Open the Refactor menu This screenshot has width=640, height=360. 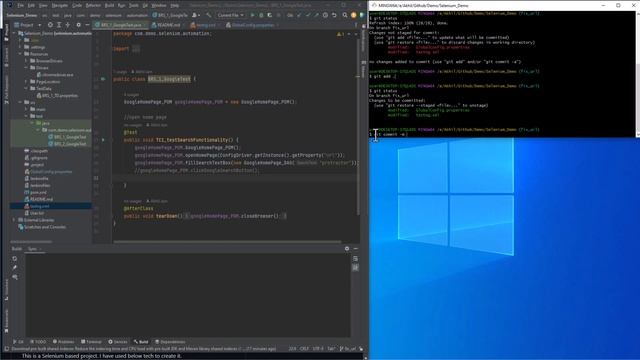(x=93, y=6)
